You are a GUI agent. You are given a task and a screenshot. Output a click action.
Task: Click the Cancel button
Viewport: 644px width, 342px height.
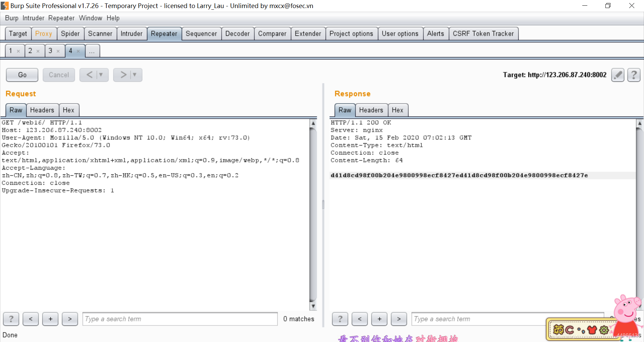59,75
